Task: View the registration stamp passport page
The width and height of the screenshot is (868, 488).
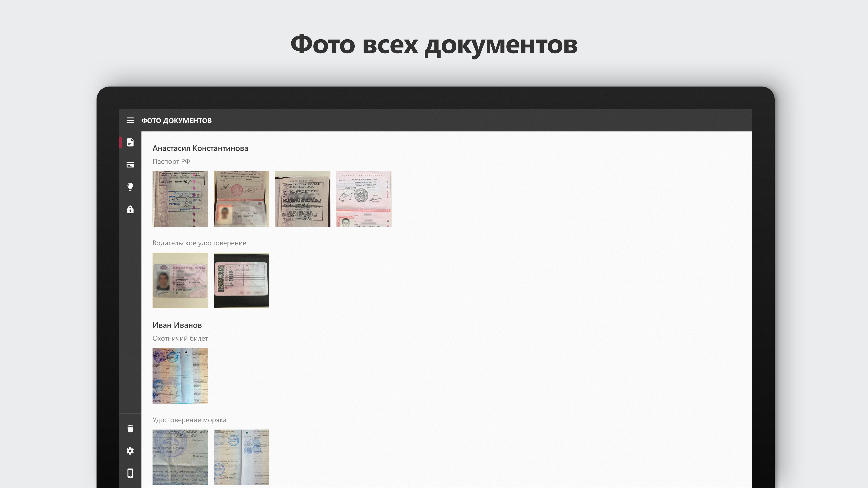Action: pyautogui.click(x=302, y=199)
